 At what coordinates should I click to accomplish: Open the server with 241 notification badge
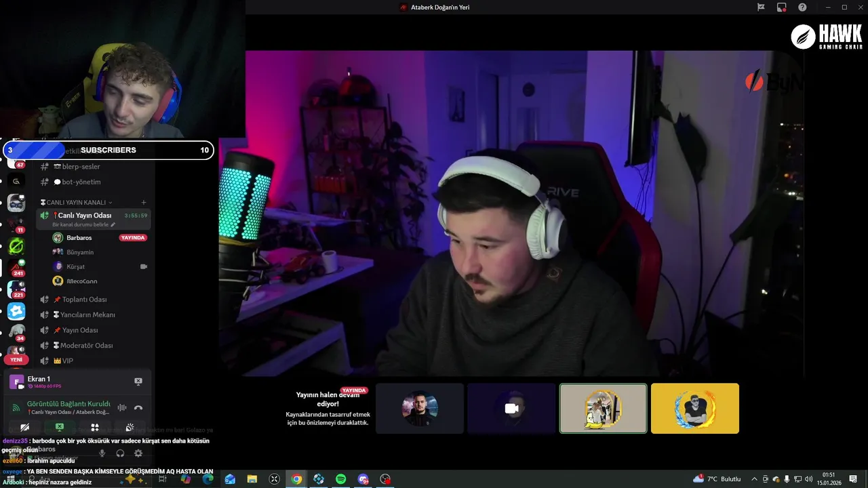(16, 268)
